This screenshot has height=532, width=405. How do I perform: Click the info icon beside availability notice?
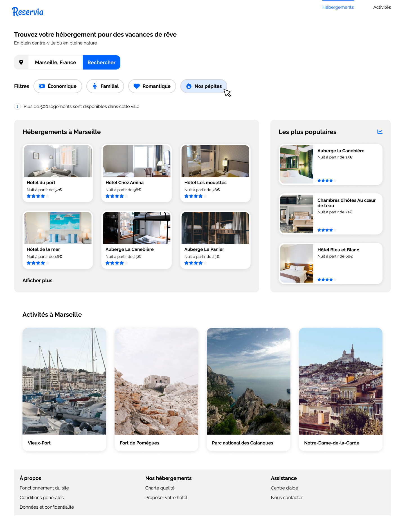coord(17,106)
